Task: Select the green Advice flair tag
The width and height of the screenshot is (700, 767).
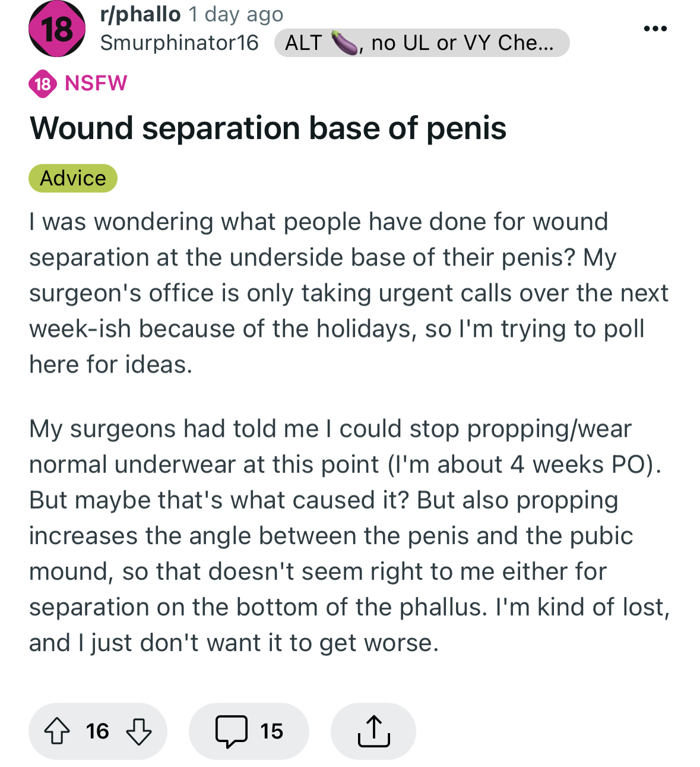Action: coord(73,178)
